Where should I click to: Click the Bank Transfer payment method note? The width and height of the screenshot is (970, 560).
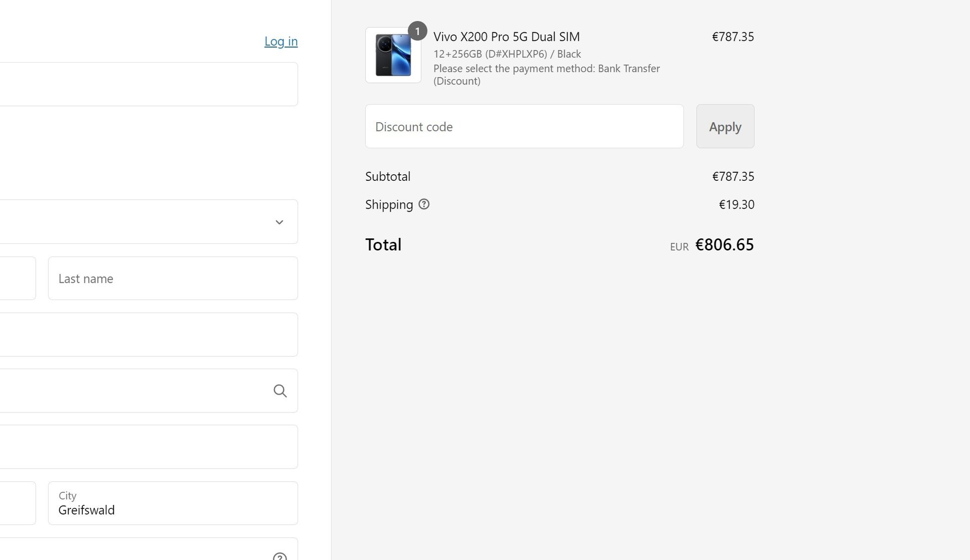coord(546,75)
